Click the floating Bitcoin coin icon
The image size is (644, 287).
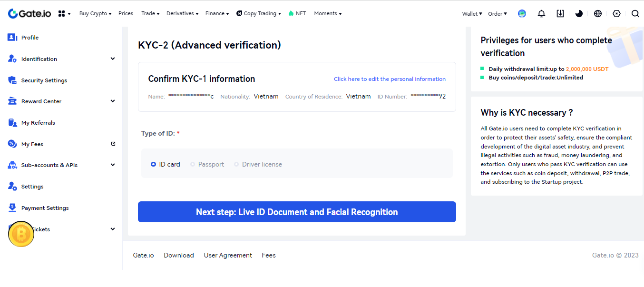[21, 234]
